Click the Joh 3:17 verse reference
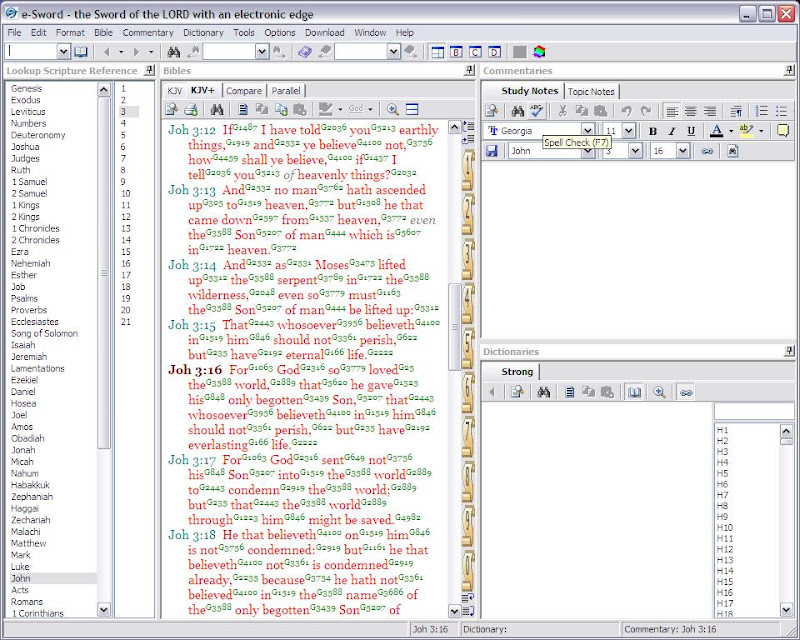The width and height of the screenshot is (800, 640). [192, 460]
